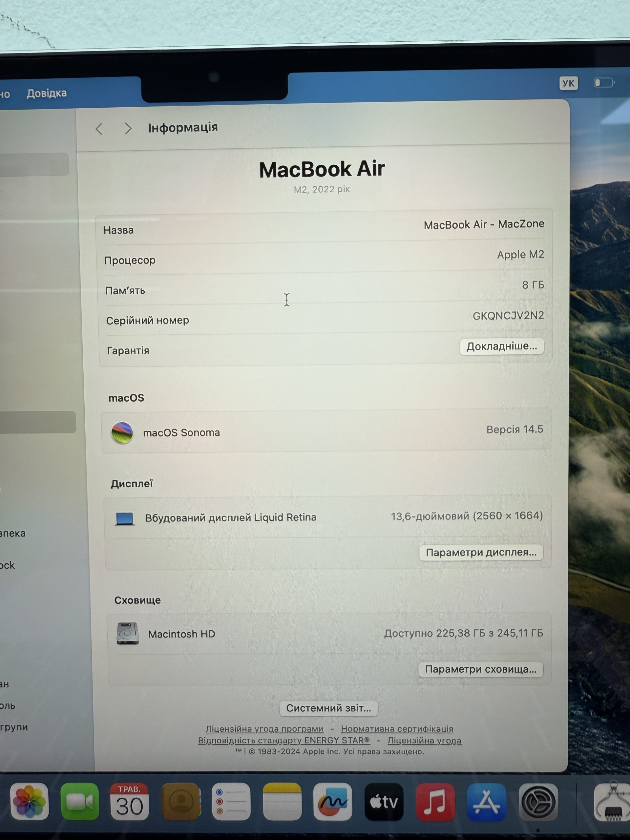
Task: Click the УК input language indicator
Action: (x=569, y=83)
